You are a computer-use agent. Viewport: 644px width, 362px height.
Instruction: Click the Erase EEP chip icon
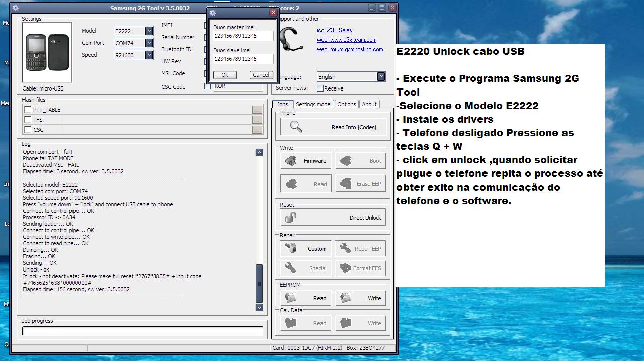346,184
